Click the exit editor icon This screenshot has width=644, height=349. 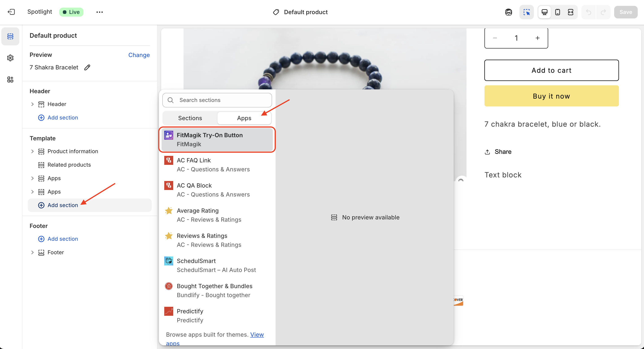(11, 12)
